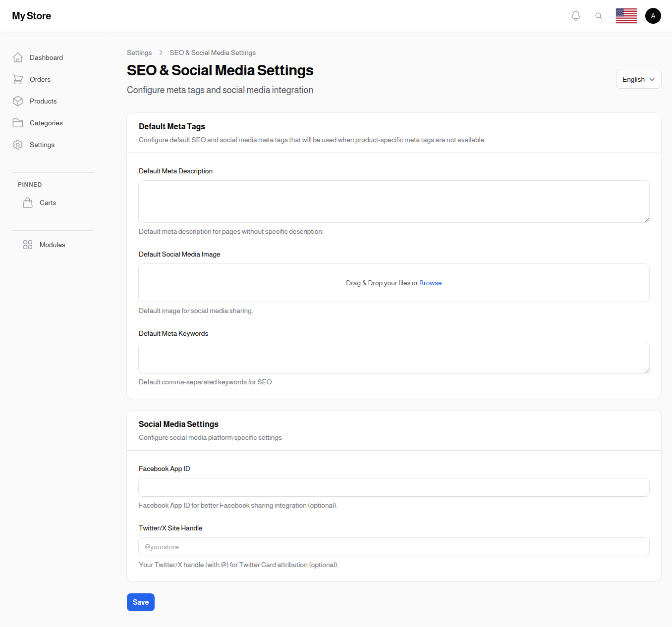This screenshot has height=627, width=672.
Task: Click the SEO & Social Media Settings breadcrumb
Action: [212, 52]
